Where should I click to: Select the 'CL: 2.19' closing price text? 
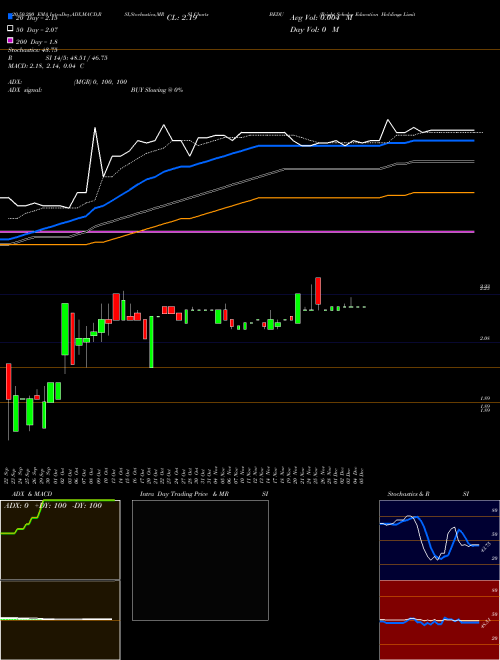click(182, 18)
